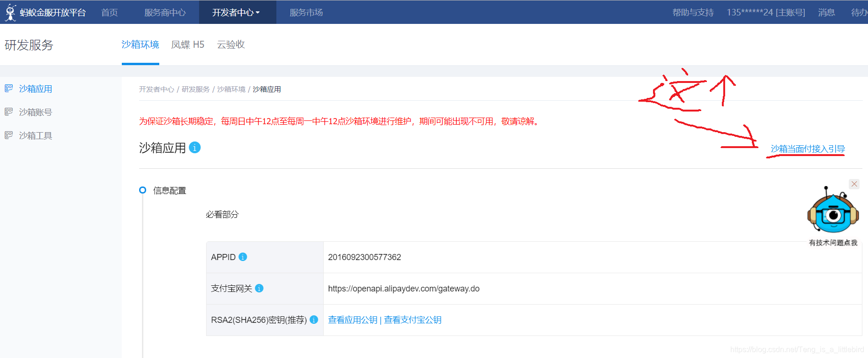This screenshot has height=358, width=868.
Task: Click the 沙箱工具 sidebar icon
Action: (x=9, y=135)
